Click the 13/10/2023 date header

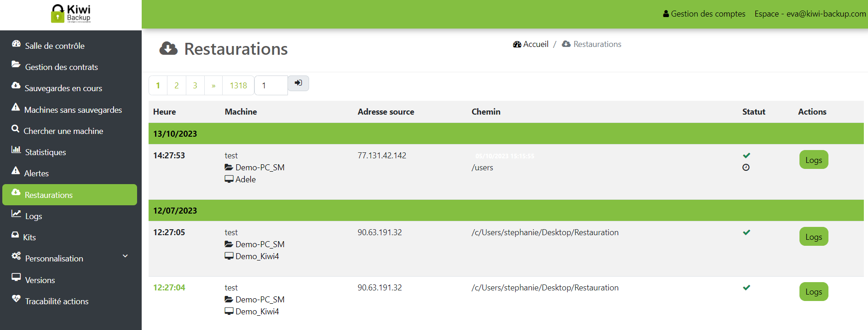point(175,134)
